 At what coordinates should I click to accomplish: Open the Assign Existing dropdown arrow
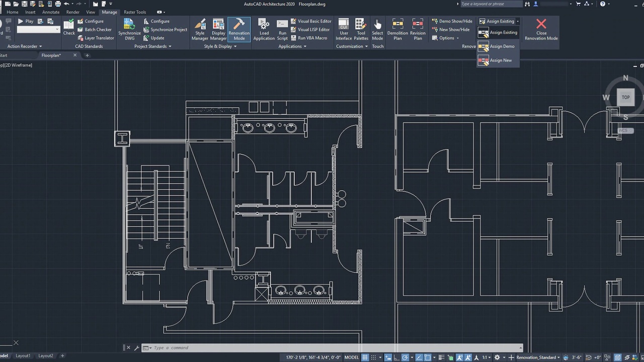[518, 21]
